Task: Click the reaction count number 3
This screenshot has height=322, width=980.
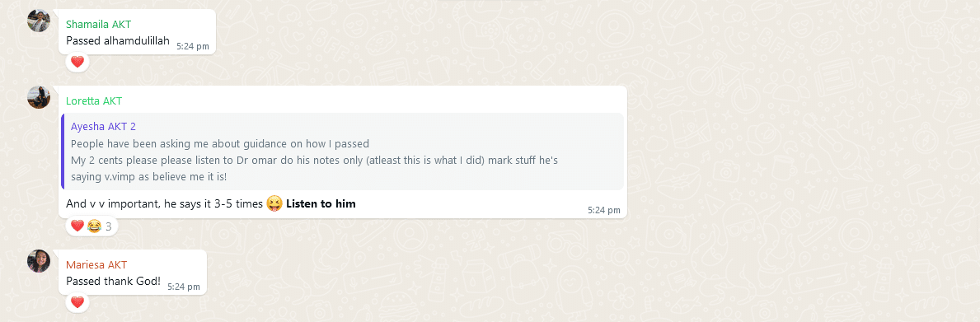Action: point(108,226)
